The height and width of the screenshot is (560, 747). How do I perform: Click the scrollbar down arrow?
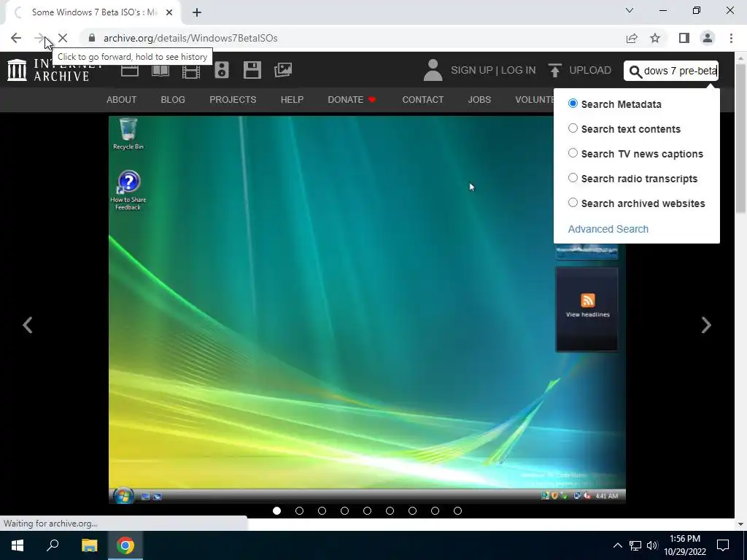coord(741,524)
